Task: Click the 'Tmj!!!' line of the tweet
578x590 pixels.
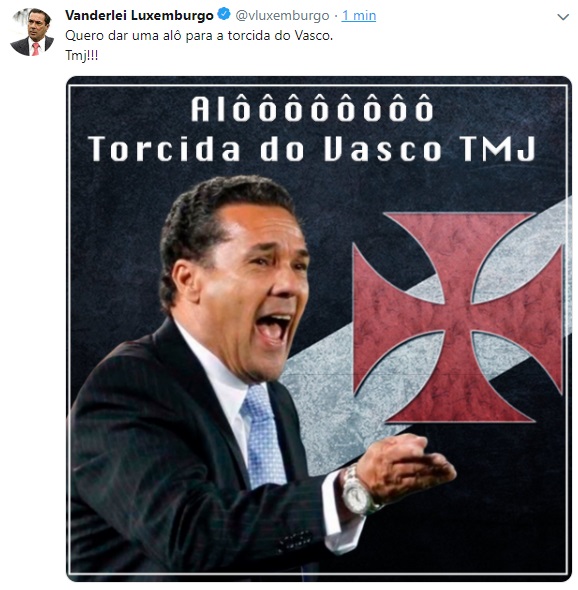Action: point(82,55)
